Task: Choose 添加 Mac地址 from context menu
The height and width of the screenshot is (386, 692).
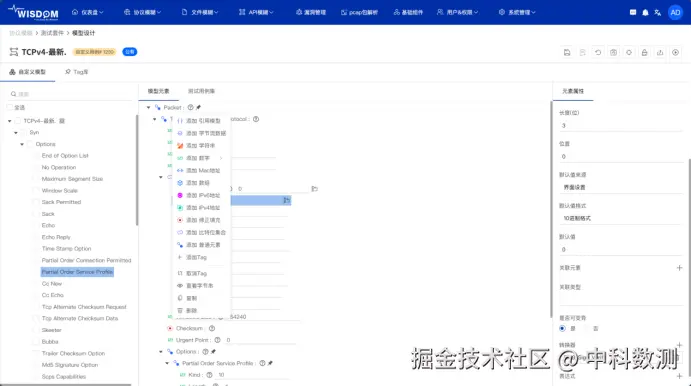Action: pos(202,170)
